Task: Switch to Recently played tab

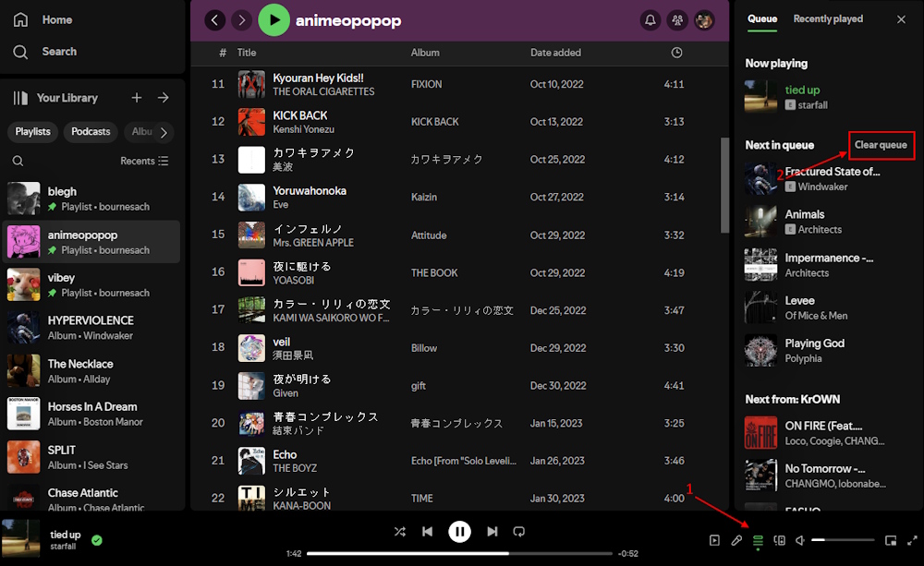Action: 828,18
